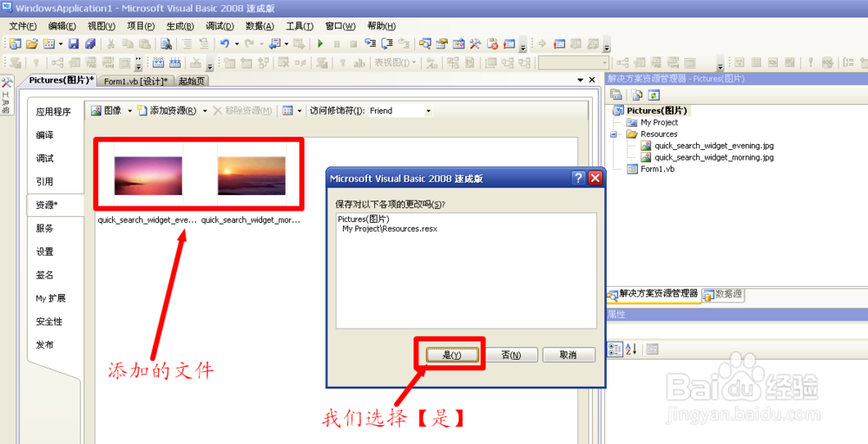Image resolution: width=868 pixels, height=444 pixels.
Task: Open the 引用 side tab in project properties
Action: (45, 181)
